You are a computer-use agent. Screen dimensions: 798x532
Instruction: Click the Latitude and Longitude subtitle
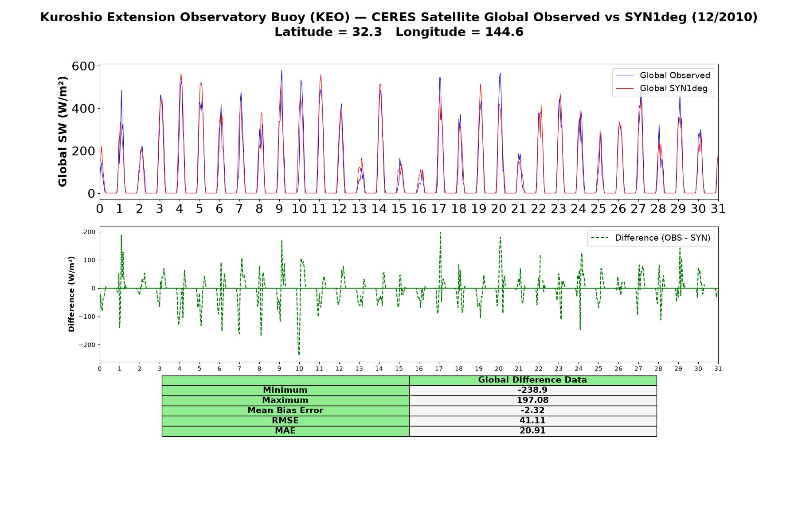(399, 32)
